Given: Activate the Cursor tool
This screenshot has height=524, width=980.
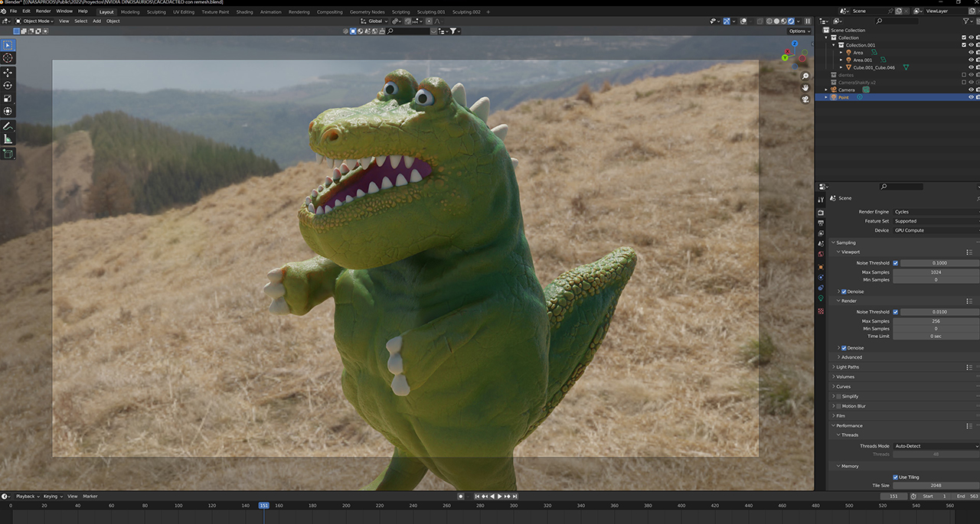Looking at the screenshot, I should coord(8,58).
